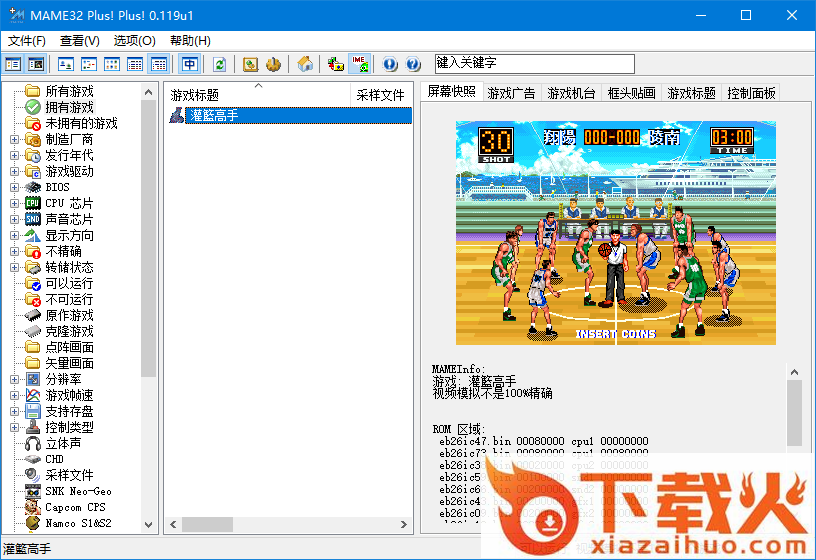Expand the 制造厂商 tree node
Image resolution: width=816 pixels, height=560 pixels.
pos(15,139)
